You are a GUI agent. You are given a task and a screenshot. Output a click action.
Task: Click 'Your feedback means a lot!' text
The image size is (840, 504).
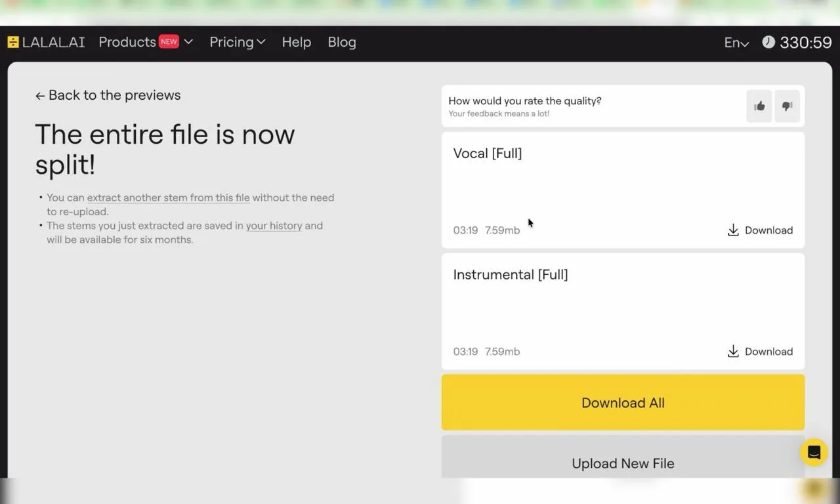[x=499, y=114]
